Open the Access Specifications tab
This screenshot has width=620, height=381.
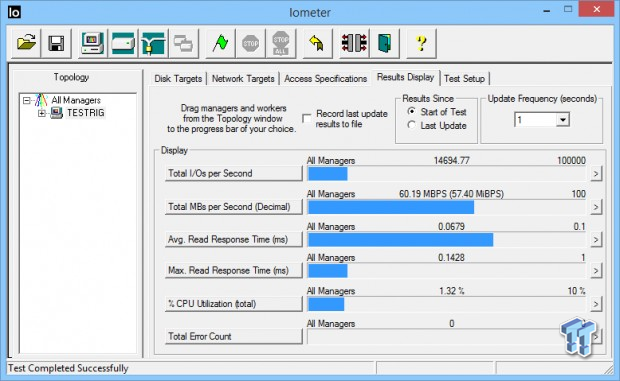(325, 79)
